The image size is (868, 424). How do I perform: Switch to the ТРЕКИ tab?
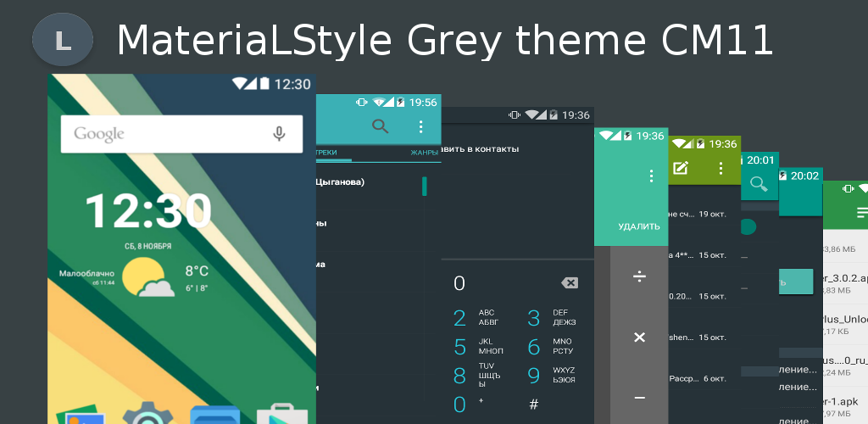click(x=326, y=153)
